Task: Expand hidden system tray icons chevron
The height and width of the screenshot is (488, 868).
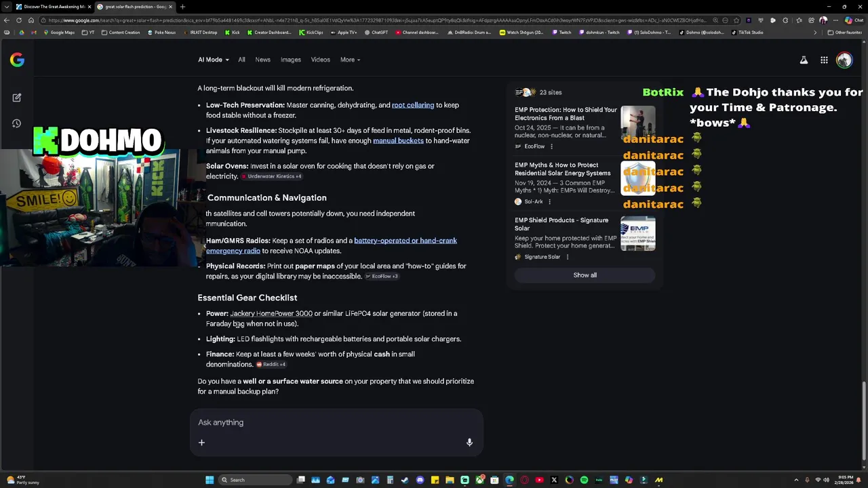Action: pos(796,480)
